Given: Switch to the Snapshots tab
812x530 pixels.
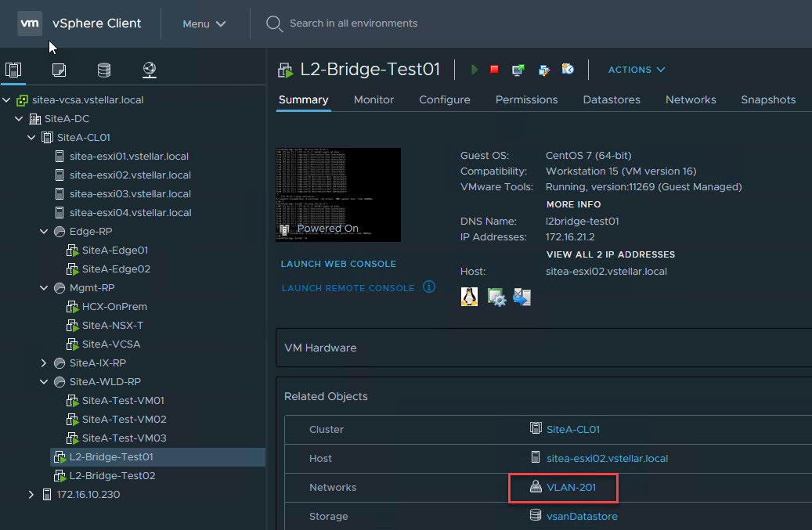Looking at the screenshot, I should 767,100.
